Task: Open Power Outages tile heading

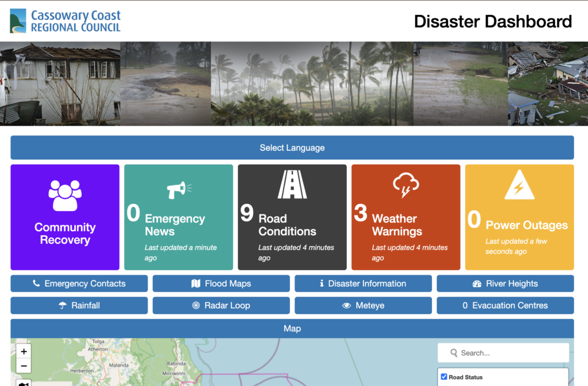Action: click(527, 225)
